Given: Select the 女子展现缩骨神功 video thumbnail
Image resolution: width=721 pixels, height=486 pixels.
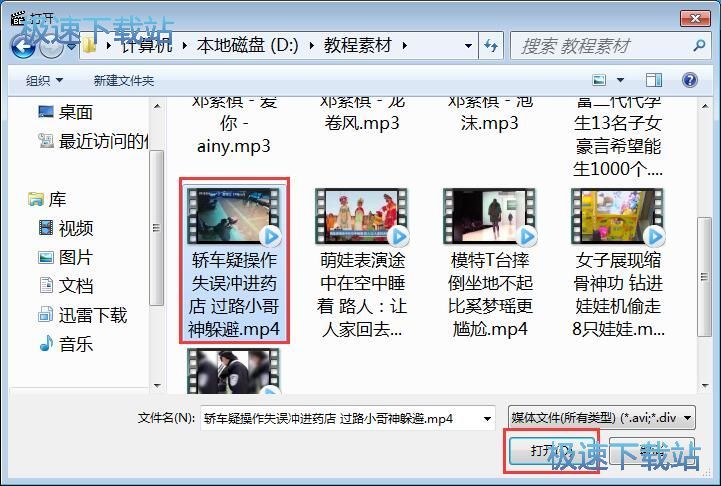Looking at the screenshot, I should 618,216.
